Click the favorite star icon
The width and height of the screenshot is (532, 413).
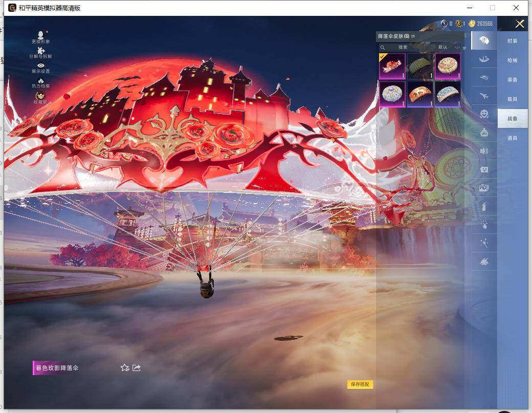[x=125, y=367]
